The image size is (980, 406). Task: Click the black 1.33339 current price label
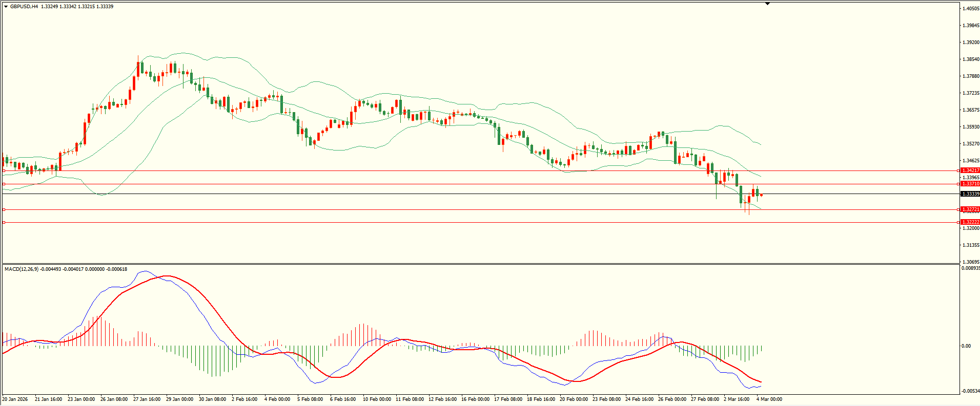tap(970, 194)
